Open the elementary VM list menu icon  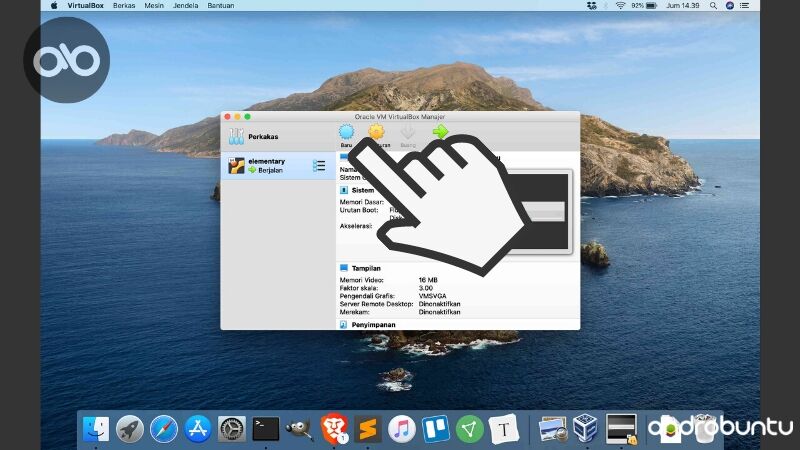tap(319, 165)
